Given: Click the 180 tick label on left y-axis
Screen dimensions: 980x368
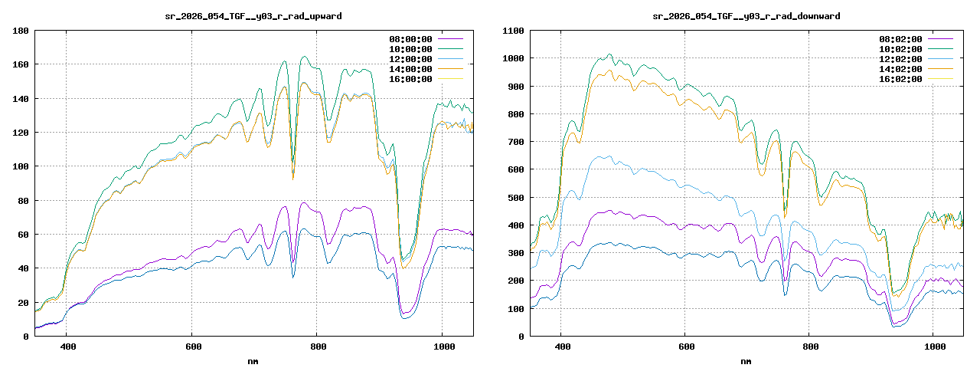Looking at the screenshot, I should 21,31.
